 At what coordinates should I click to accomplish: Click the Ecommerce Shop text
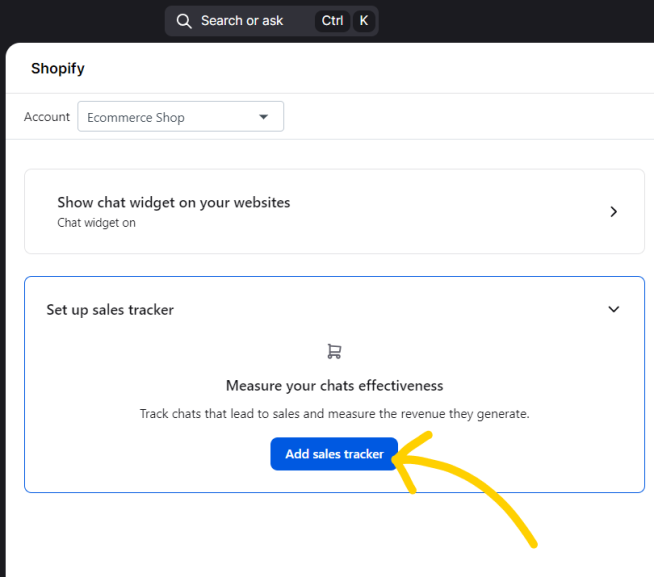(136, 118)
